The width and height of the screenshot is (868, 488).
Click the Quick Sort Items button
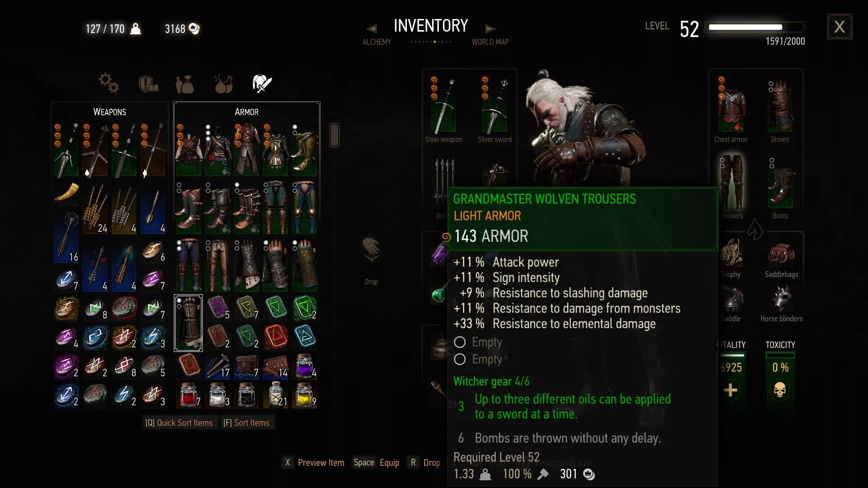tap(179, 423)
